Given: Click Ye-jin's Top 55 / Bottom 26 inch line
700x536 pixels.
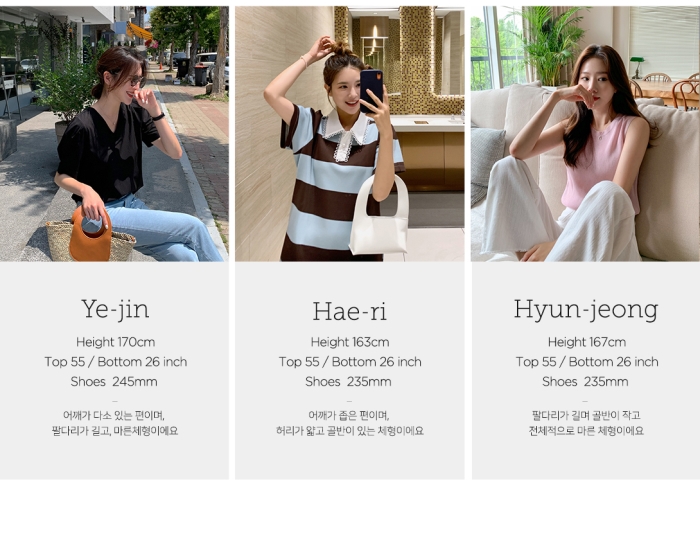Looking at the screenshot, I should point(116,362).
